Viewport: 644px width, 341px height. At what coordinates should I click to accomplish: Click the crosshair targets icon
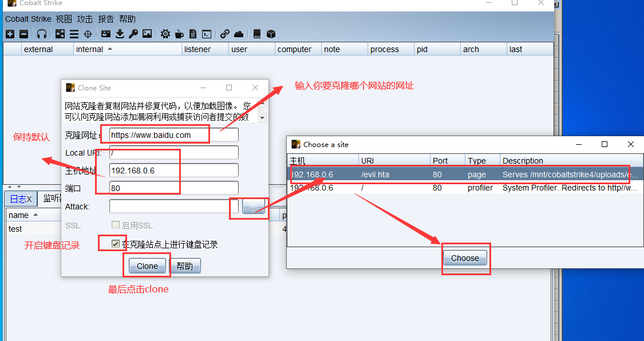coord(88,34)
